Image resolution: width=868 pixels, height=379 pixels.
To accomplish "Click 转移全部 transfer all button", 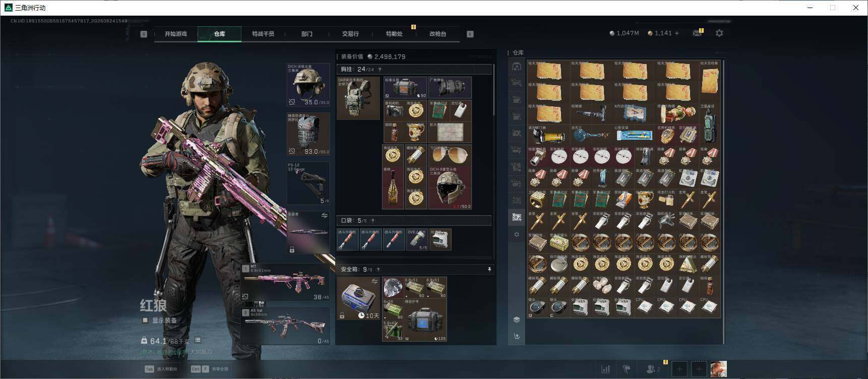I will [x=209, y=369].
